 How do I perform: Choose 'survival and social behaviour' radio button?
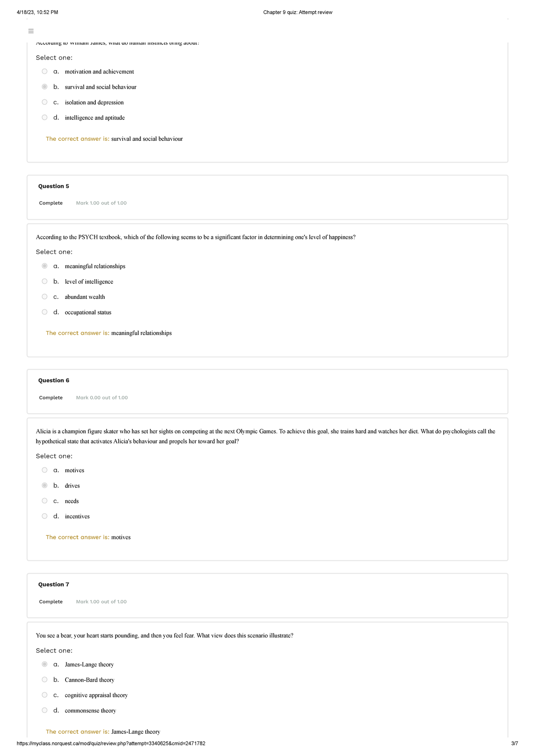coord(45,87)
